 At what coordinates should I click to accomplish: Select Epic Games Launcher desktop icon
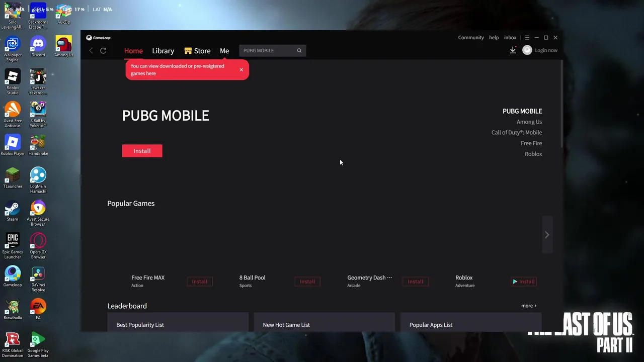[x=13, y=246]
